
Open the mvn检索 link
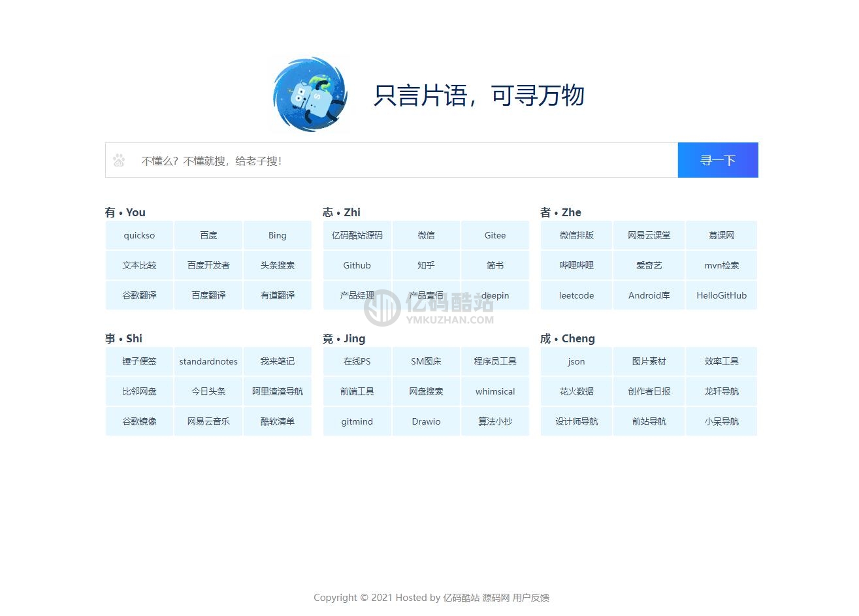coord(722,265)
